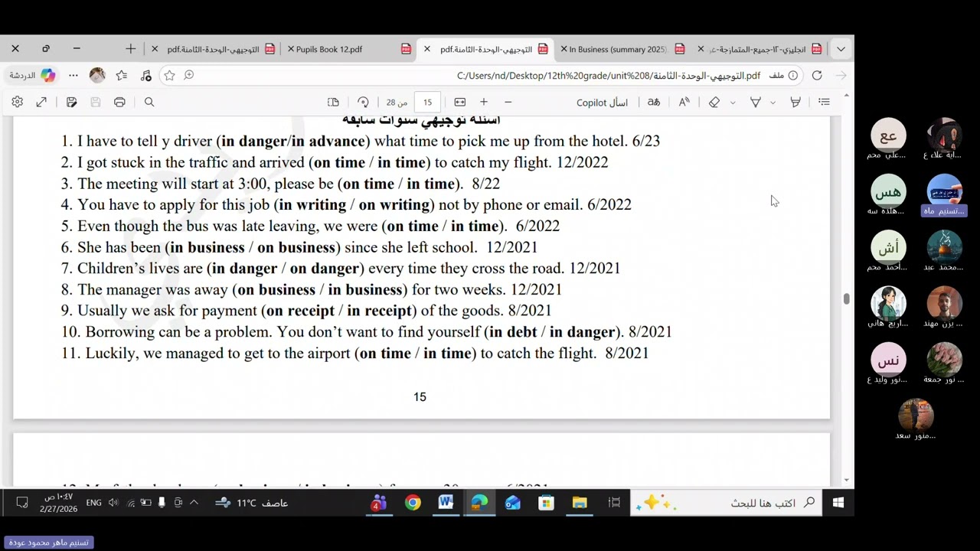
Task: Open File Explorer from taskbar
Action: coord(580,503)
